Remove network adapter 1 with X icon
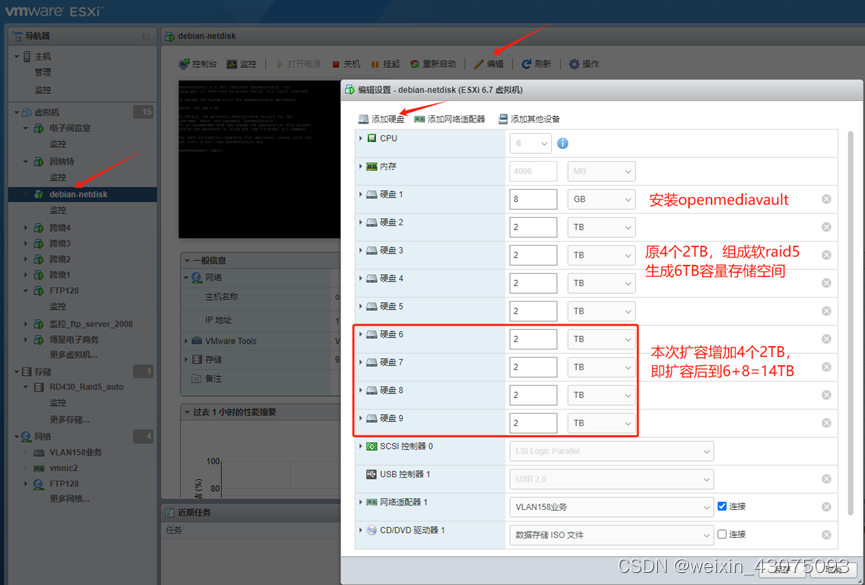The height and width of the screenshot is (585, 865). (x=826, y=507)
